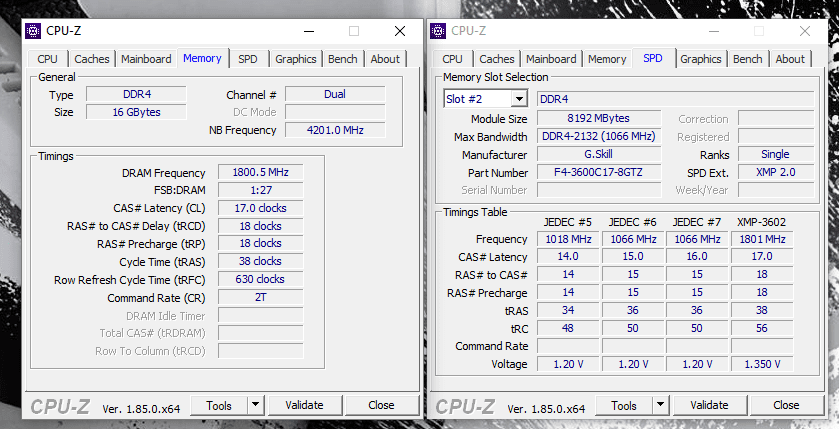This screenshot has width=839, height=429.
Task: Click JEDEC #5 CAS# Latency cell 14.0
Action: (568, 256)
